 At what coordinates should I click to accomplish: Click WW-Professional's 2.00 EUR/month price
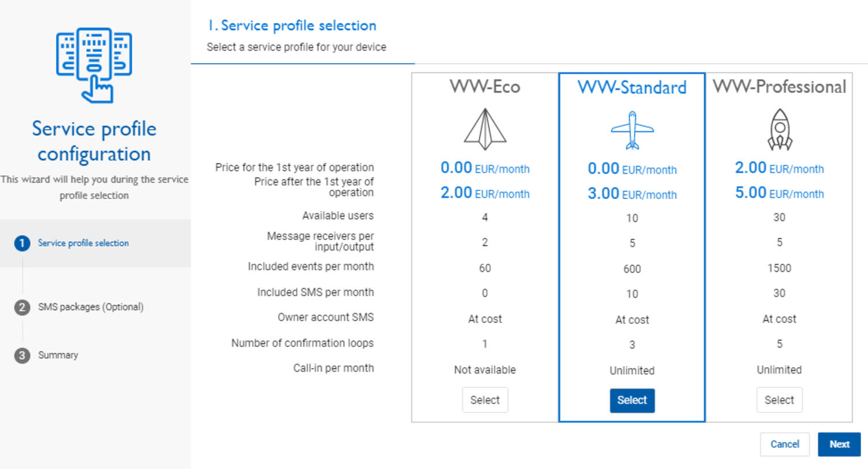pyautogui.click(x=780, y=168)
